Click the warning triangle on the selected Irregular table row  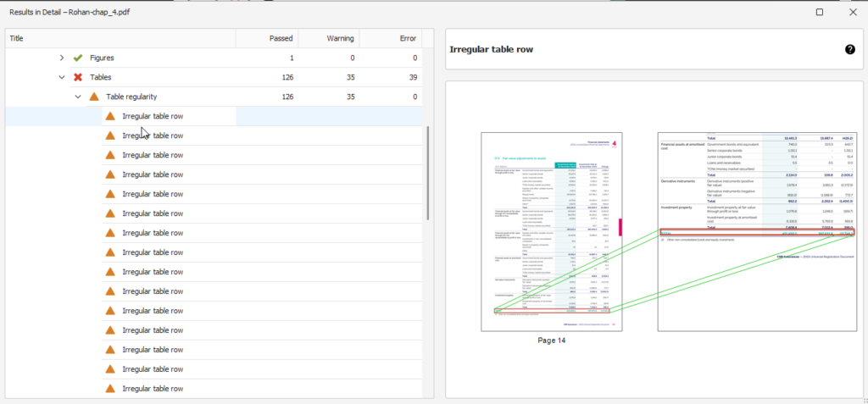tap(110, 116)
